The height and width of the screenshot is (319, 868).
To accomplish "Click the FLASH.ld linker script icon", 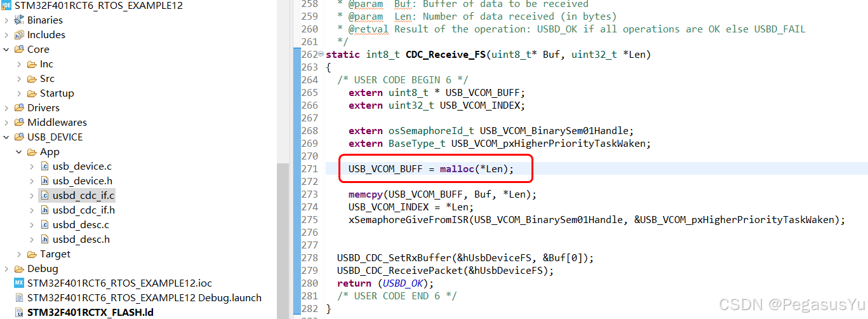I will [x=19, y=313].
